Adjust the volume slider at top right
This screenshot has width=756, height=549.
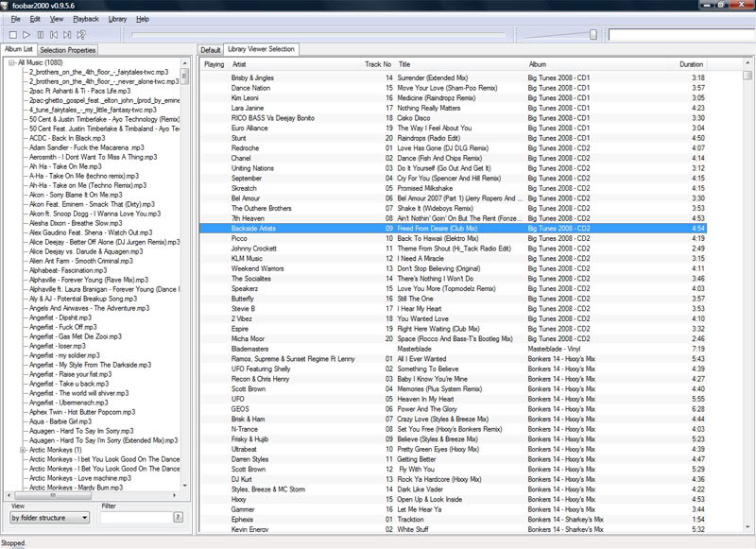tap(593, 33)
